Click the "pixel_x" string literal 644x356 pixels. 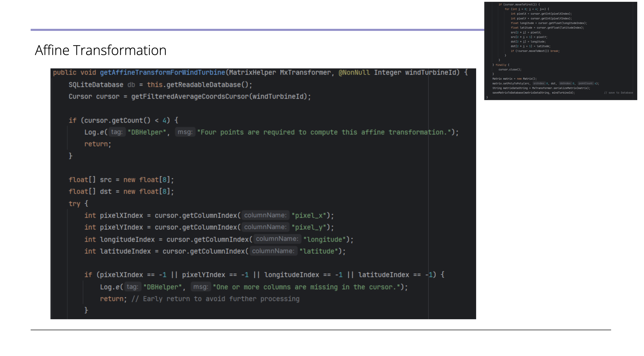[309, 215]
